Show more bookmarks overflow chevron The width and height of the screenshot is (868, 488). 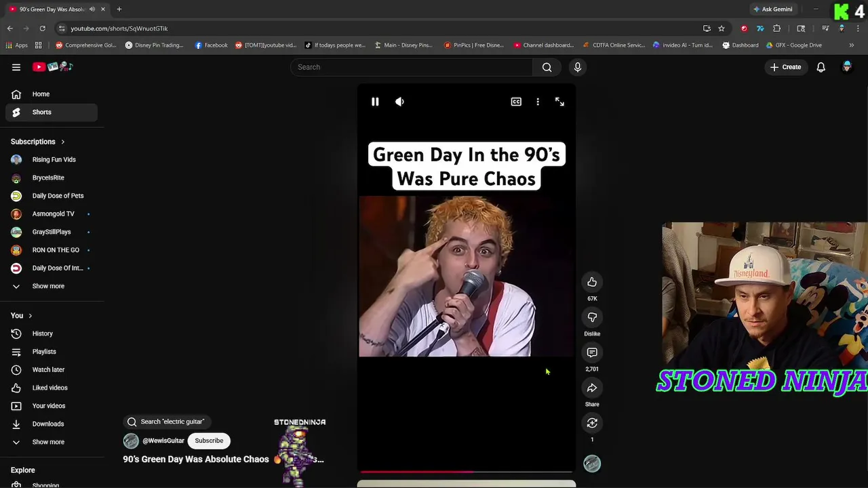[852, 45]
